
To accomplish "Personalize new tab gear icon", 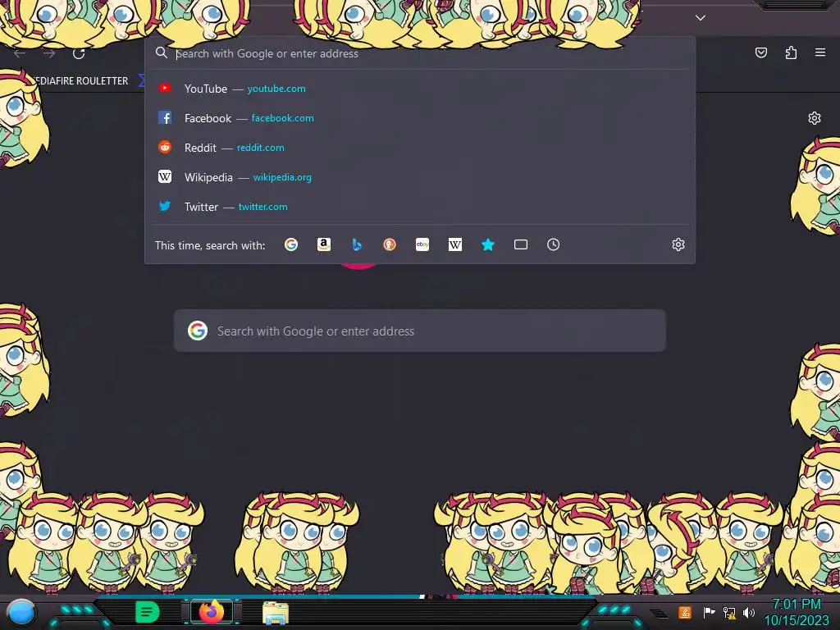I will click(x=815, y=118).
